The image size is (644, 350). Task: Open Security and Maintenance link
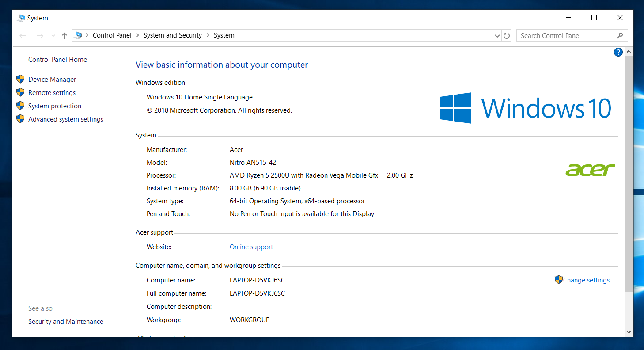click(x=66, y=322)
